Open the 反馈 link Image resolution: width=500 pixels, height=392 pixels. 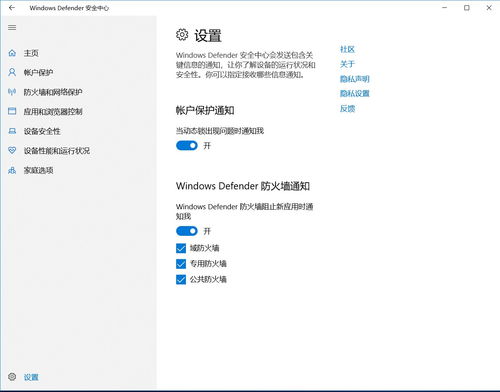(x=347, y=109)
